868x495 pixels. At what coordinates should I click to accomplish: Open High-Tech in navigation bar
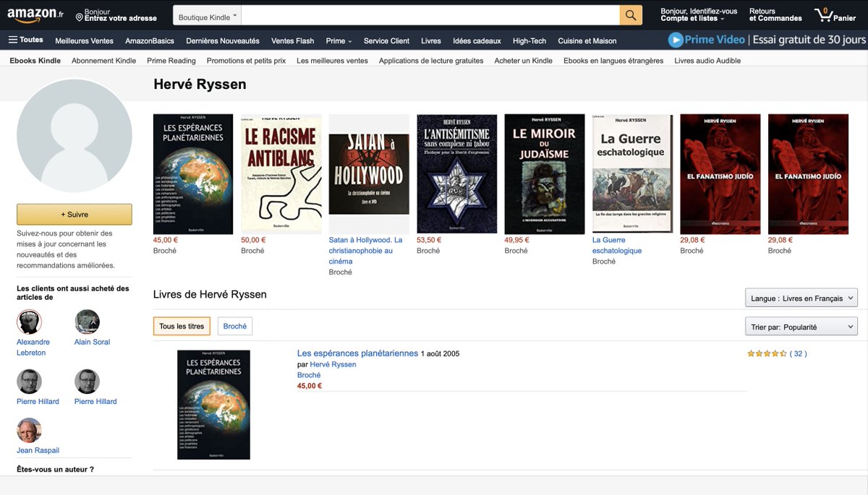[x=529, y=41]
